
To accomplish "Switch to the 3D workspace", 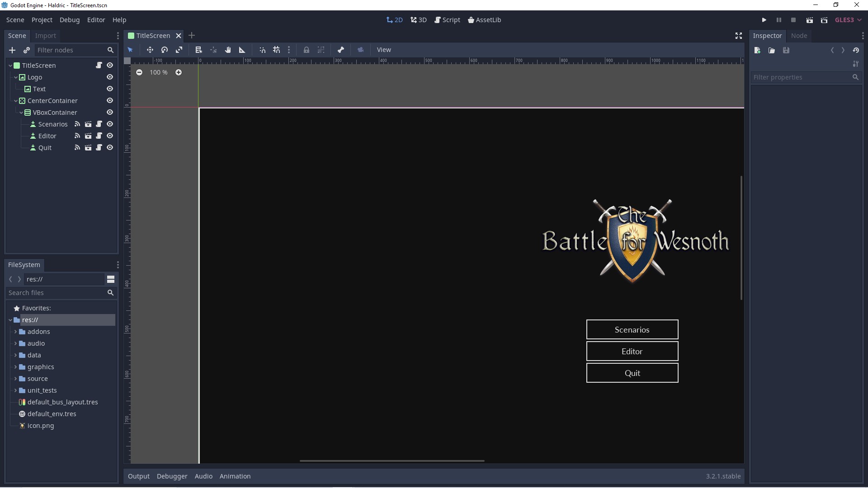I will click(419, 20).
